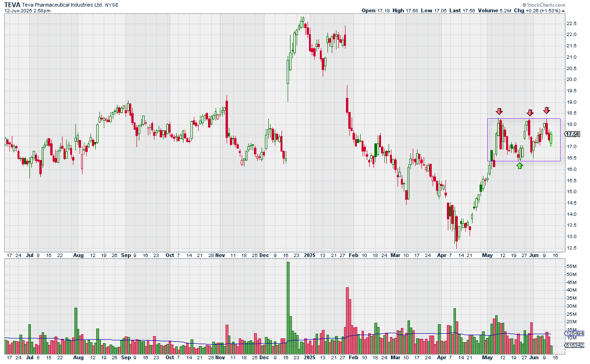Click Apr on the price panel's date axis
The image size is (590, 364).
pos(442,256)
